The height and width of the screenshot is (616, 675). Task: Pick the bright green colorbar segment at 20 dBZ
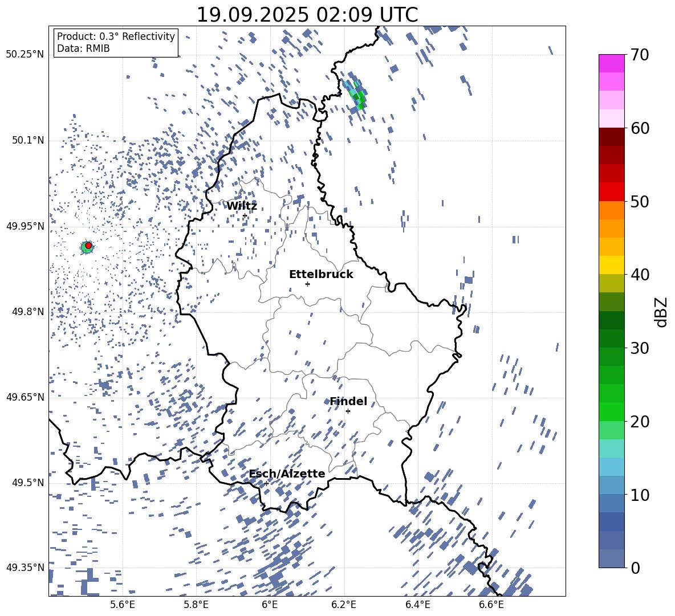(611, 411)
